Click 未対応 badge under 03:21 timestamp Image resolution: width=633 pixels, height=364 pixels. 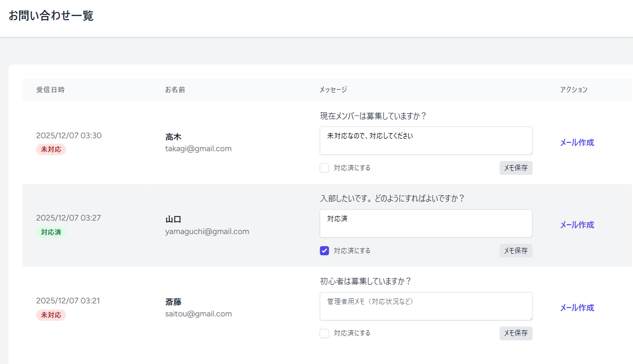[x=51, y=315]
